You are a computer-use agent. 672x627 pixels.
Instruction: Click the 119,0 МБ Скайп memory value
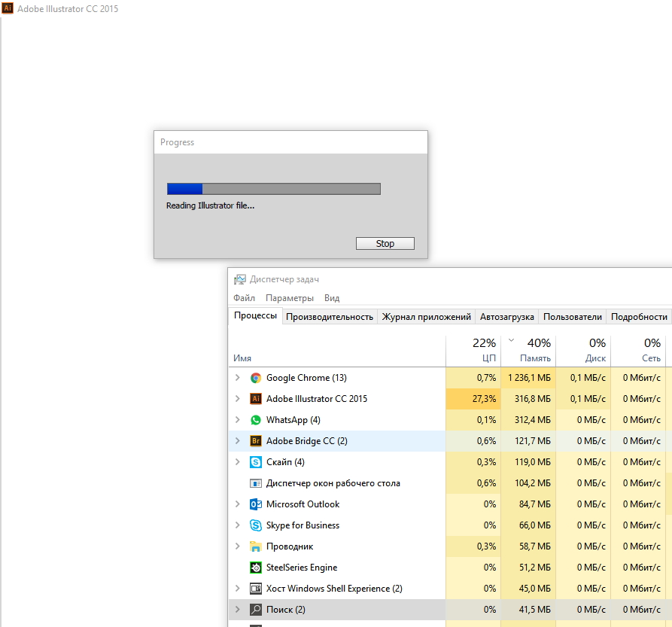[533, 462]
